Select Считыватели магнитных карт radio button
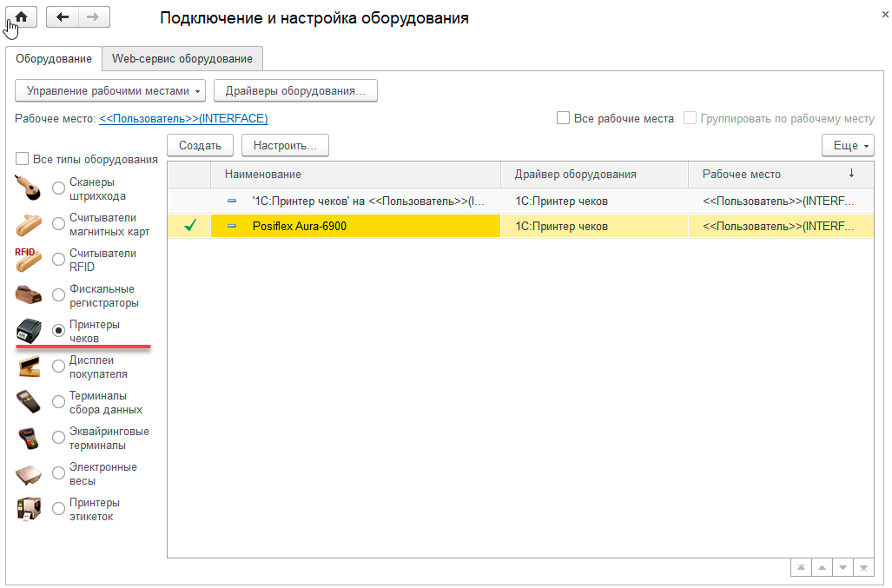This screenshot has width=892, height=588. (x=58, y=224)
